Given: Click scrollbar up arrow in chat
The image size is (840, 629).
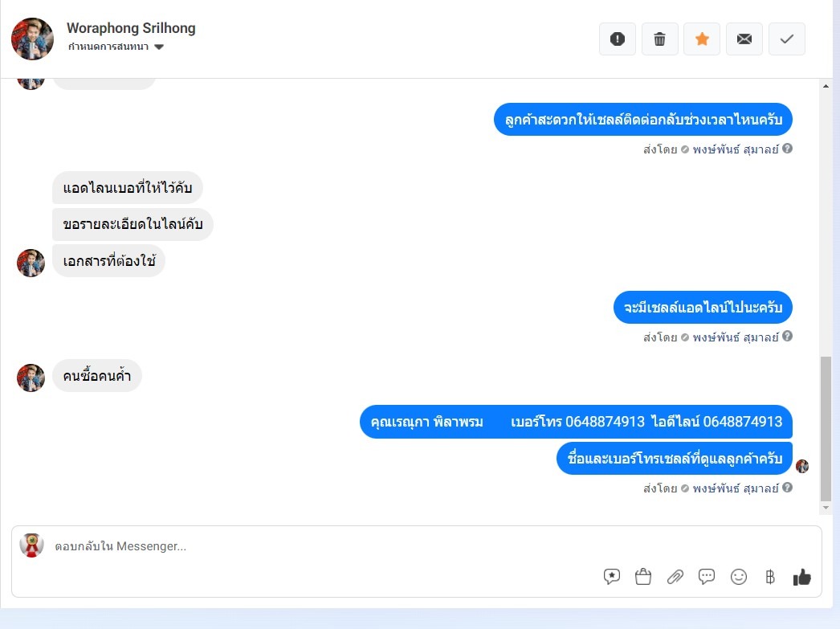Looking at the screenshot, I should [x=826, y=86].
